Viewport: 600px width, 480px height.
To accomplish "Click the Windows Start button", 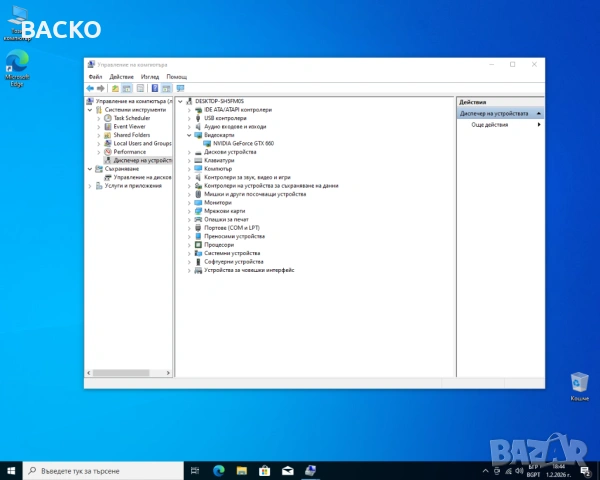I will [x=11, y=469].
